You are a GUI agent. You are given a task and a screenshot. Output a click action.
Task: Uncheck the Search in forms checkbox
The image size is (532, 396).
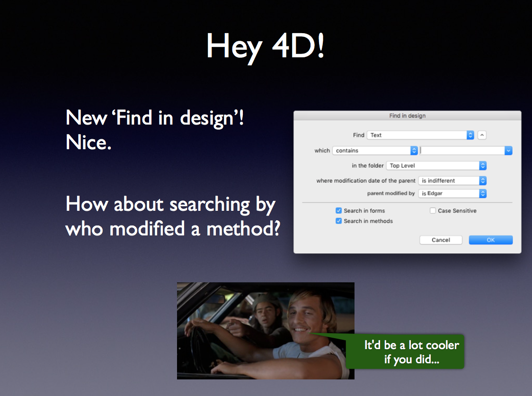339,211
